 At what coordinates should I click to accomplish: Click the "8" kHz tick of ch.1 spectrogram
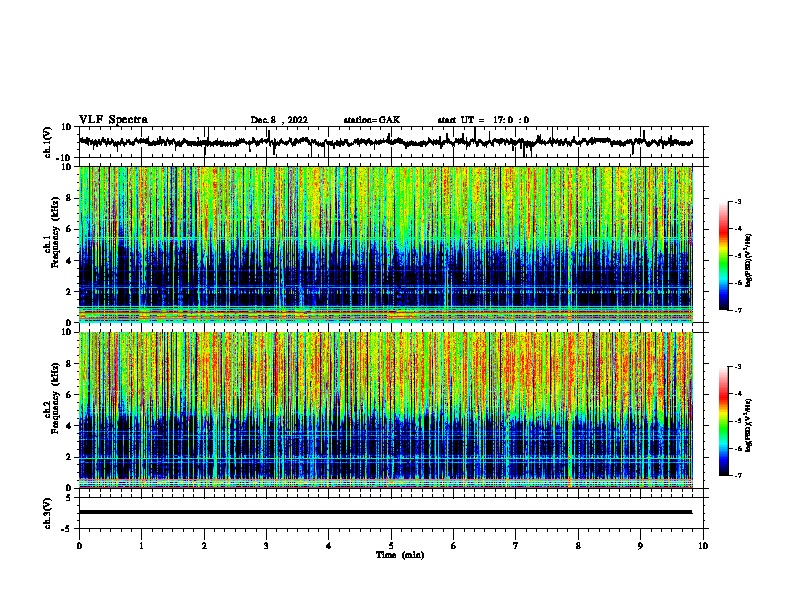70,198
